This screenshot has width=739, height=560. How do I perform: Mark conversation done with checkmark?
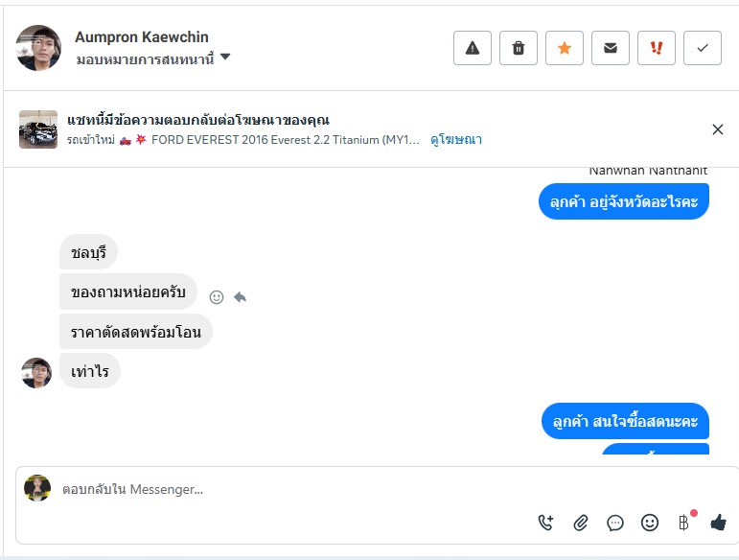tap(703, 48)
